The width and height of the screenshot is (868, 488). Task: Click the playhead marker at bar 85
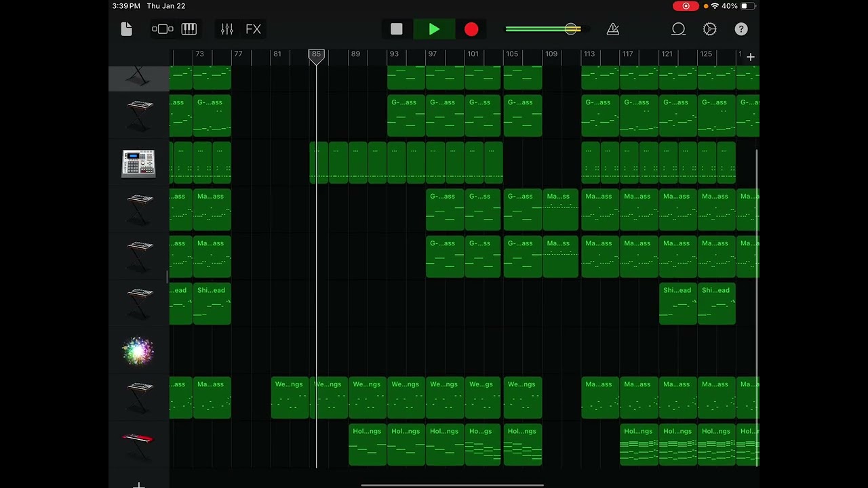[x=316, y=56]
